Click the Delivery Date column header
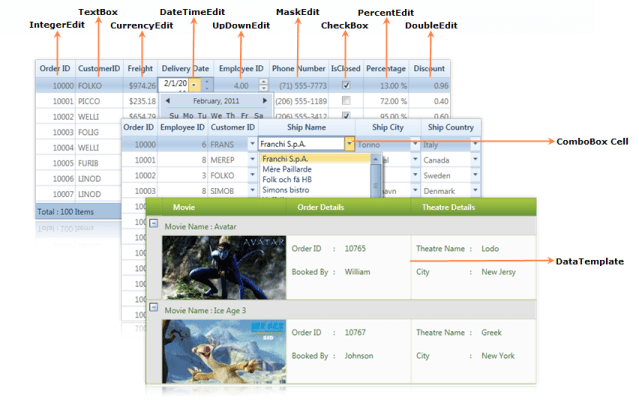The image size is (639, 412). (185, 68)
